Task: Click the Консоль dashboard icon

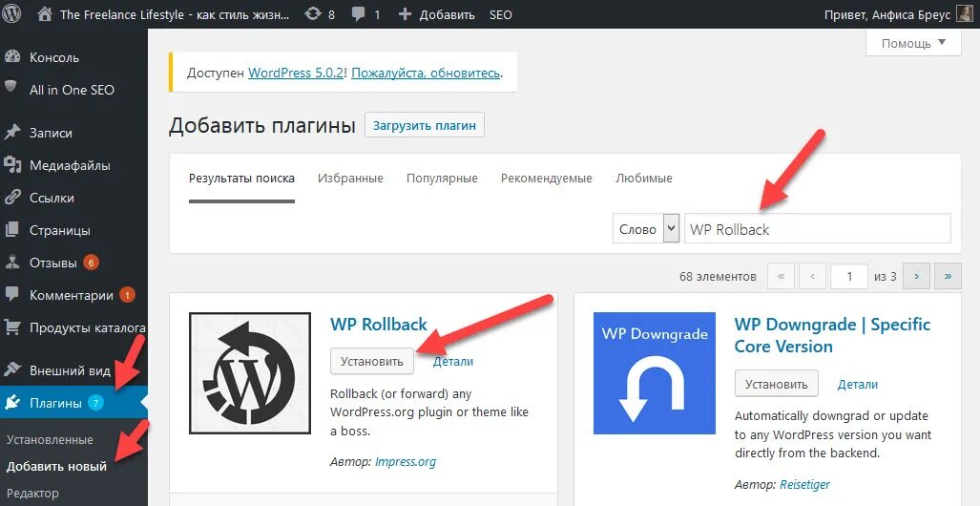Action: click(12, 57)
